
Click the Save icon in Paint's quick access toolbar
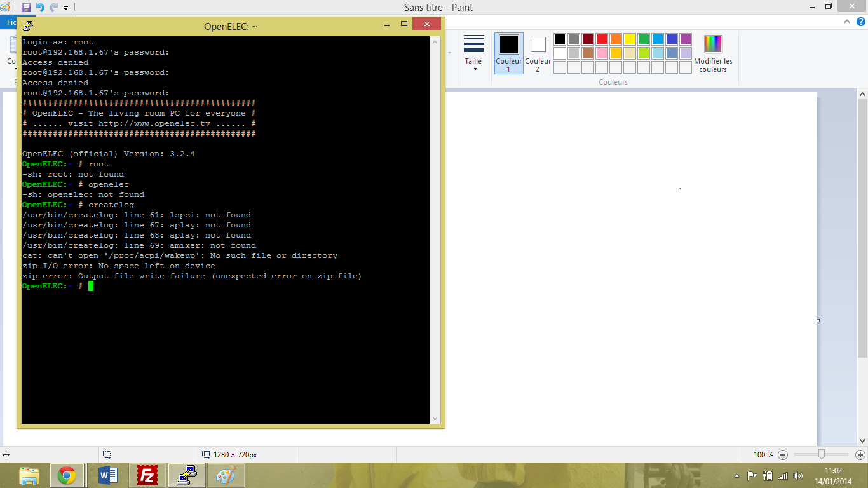(x=26, y=8)
